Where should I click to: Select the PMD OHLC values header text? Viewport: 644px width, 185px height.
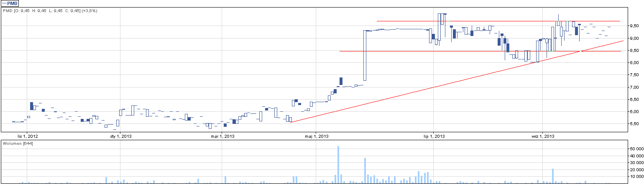50,10
